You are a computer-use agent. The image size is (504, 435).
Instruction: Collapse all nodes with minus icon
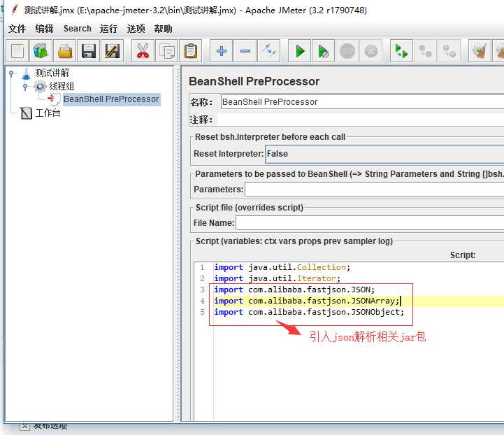(245, 51)
